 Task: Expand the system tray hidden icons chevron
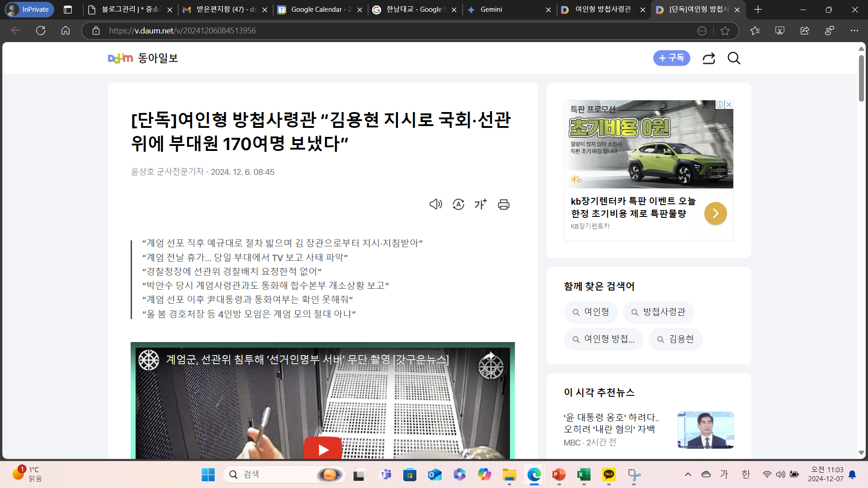pyautogui.click(x=688, y=474)
